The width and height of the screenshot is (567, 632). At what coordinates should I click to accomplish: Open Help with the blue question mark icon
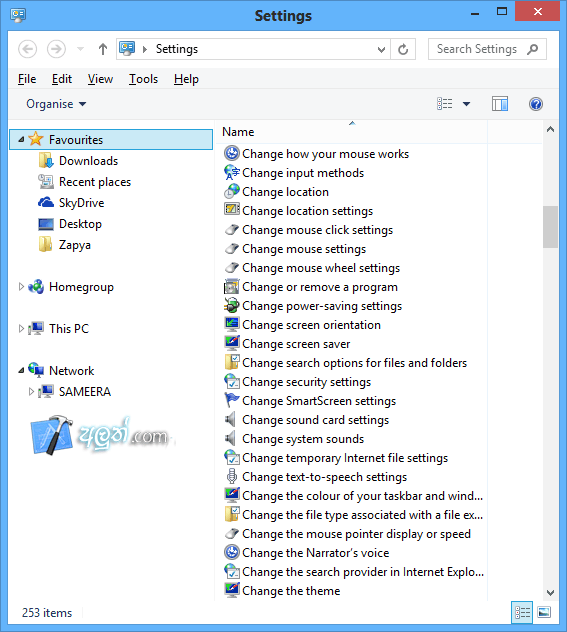536,104
